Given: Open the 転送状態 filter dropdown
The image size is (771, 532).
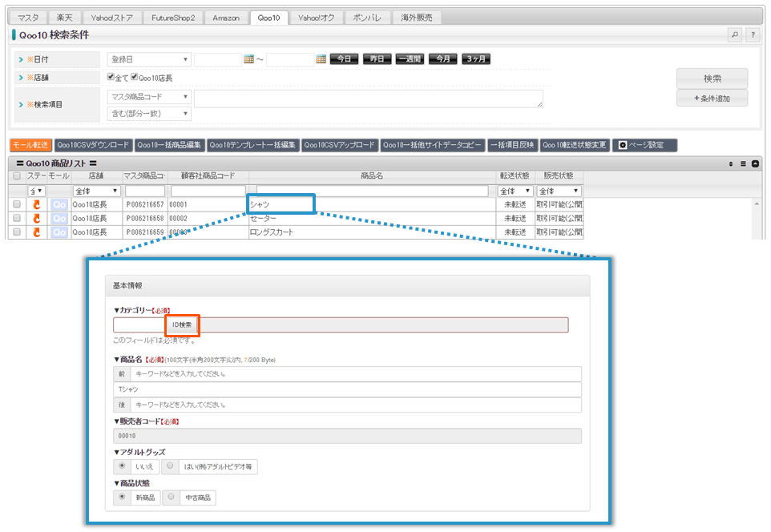Looking at the screenshot, I should pyautogui.click(x=515, y=191).
